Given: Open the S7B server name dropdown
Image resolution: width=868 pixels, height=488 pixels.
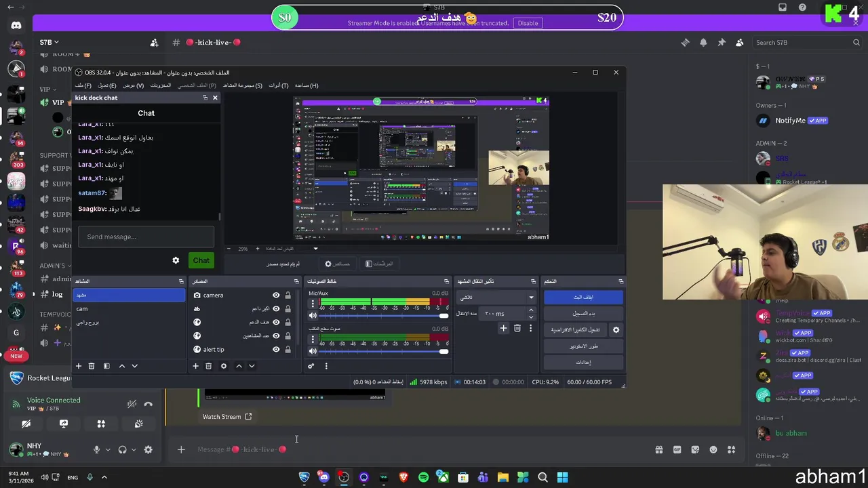Looking at the screenshot, I should pos(49,42).
